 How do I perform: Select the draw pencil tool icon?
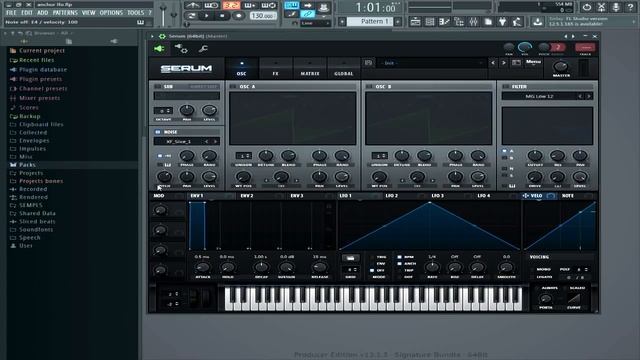coord(291,14)
